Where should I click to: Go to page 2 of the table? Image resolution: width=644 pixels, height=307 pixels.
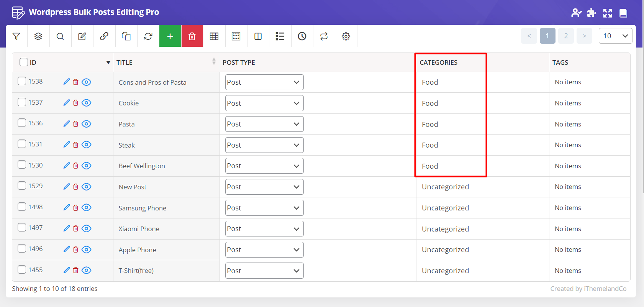(566, 36)
